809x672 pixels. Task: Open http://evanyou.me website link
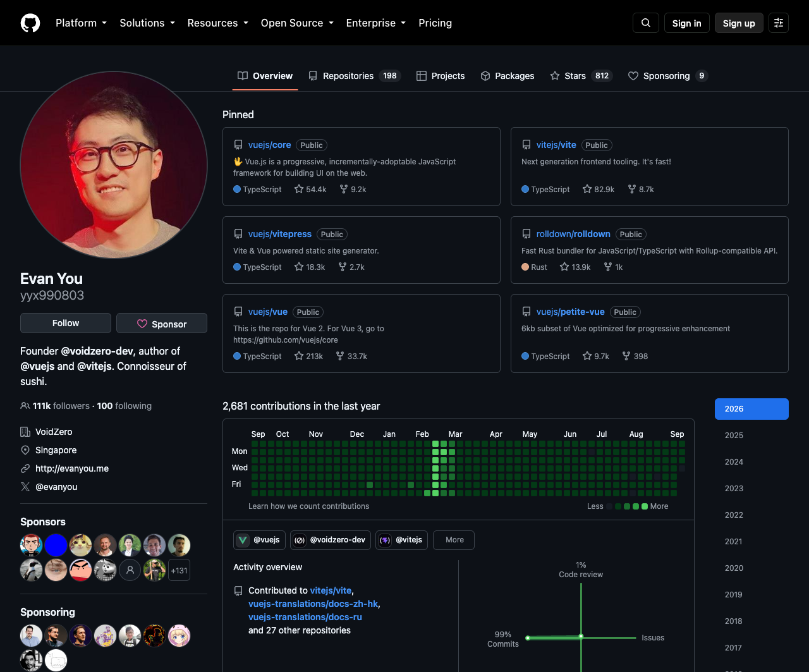click(72, 468)
